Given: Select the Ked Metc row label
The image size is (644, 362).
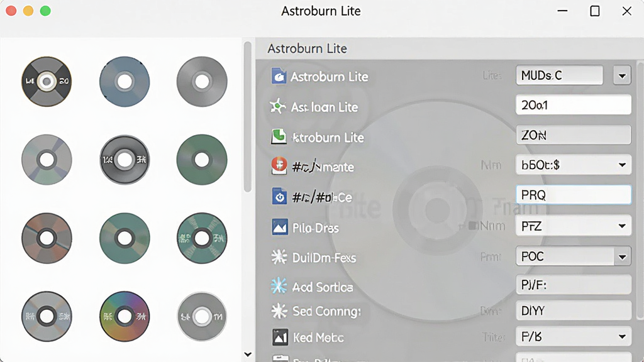Looking at the screenshot, I should (x=318, y=337).
